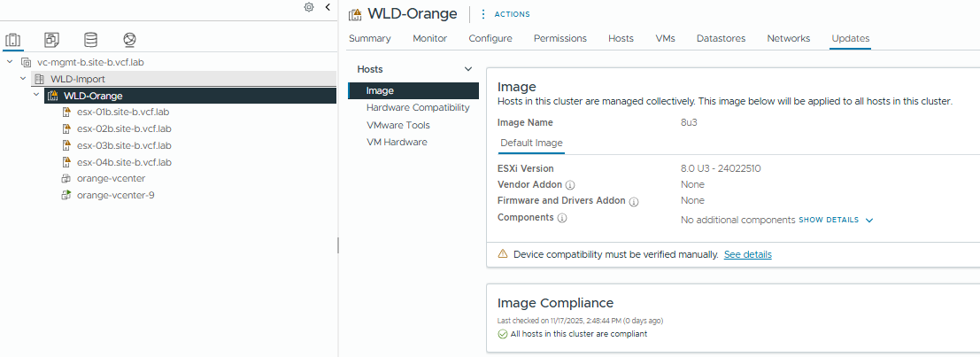The image size is (980, 357).
Task: Collapse the Hosts section in Updates sidebar
Action: coord(468,69)
